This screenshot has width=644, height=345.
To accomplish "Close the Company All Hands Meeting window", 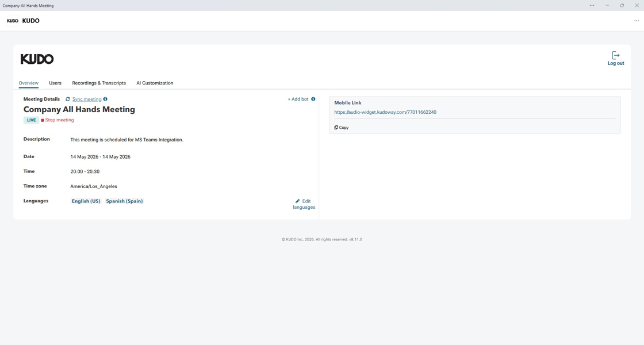I will tap(637, 5).
